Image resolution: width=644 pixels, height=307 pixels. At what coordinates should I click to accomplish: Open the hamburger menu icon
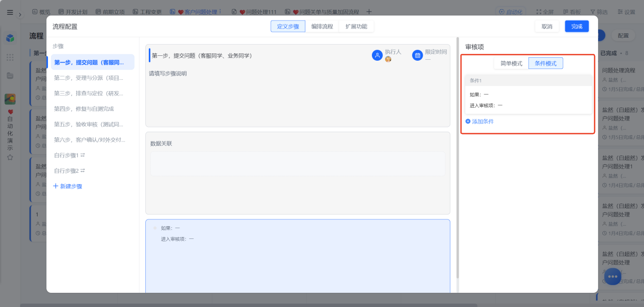[x=10, y=12]
